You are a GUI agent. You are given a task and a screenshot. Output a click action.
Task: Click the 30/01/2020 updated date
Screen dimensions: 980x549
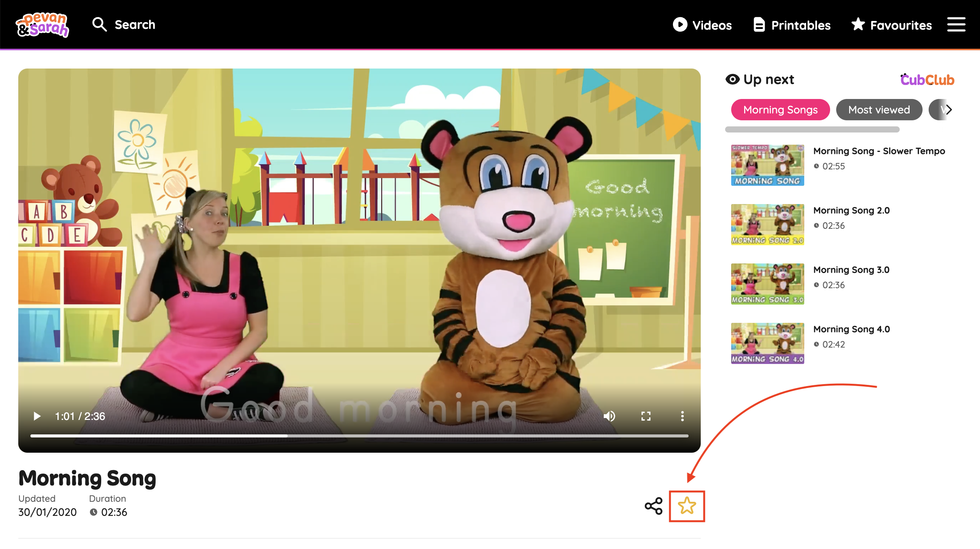pyautogui.click(x=48, y=512)
